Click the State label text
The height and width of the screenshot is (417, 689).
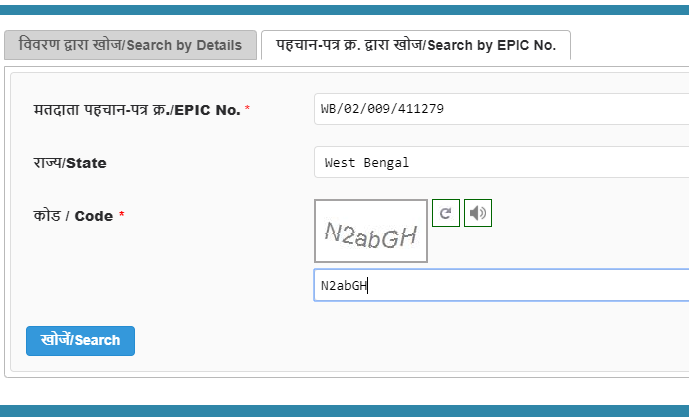[70, 163]
